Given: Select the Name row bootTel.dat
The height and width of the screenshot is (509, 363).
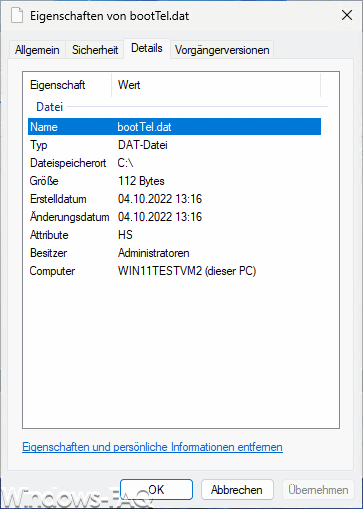Looking at the screenshot, I should (174, 127).
